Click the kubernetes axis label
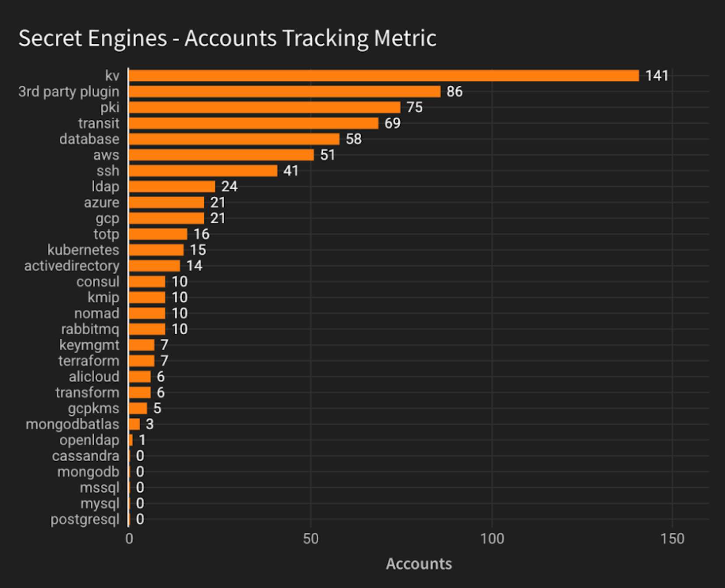This screenshot has height=588, width=725. [83, 250]
